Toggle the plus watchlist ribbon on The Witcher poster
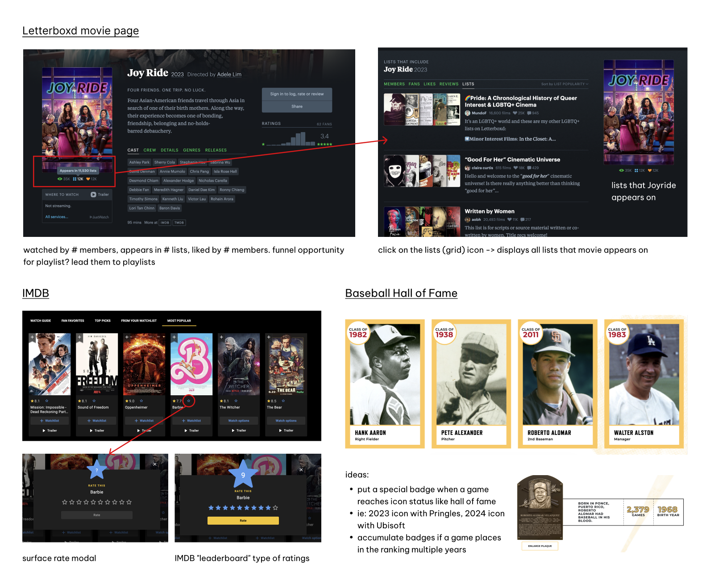This screenshot has height=588, width=710. pyautogui.click(x=221, y=337)
